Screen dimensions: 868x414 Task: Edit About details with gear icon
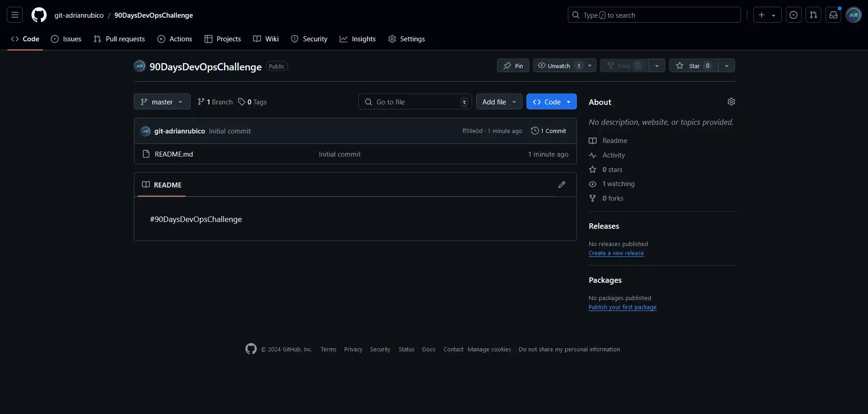click(x=731, y=102)
